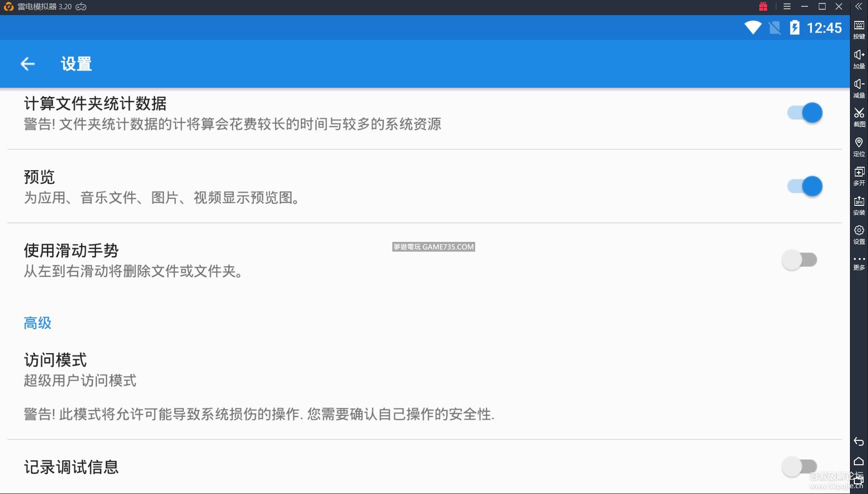Open the 多开 multi-instance tool
Image resolution: width=868 pixels, height=494 pixels.
pyautogui.click(x=859, y=176)
